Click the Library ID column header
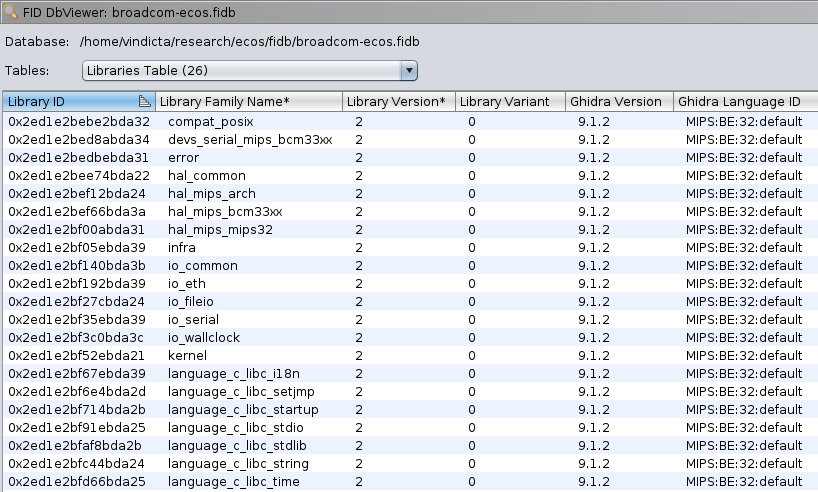Image resolution: width=818 pixels, height=492 pixels. click(x=79, y=101)
